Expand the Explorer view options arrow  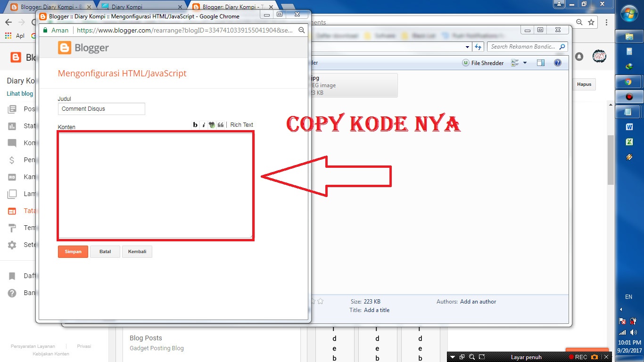(x=525, y=63)
